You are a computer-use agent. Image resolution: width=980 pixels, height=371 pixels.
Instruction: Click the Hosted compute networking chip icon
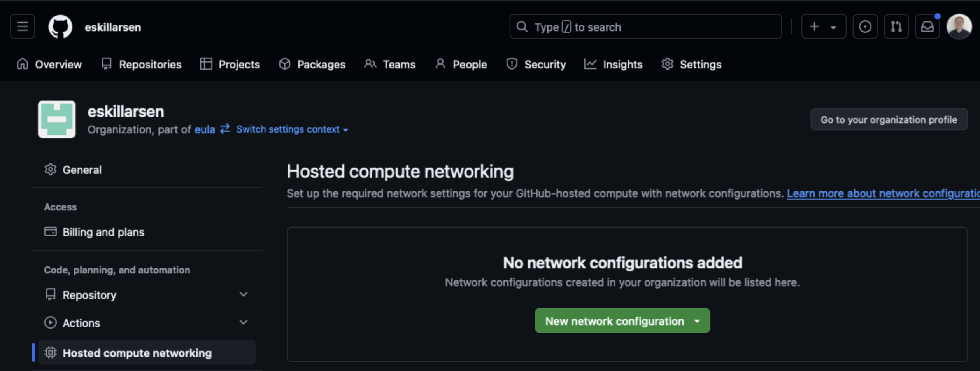[50, 353]
